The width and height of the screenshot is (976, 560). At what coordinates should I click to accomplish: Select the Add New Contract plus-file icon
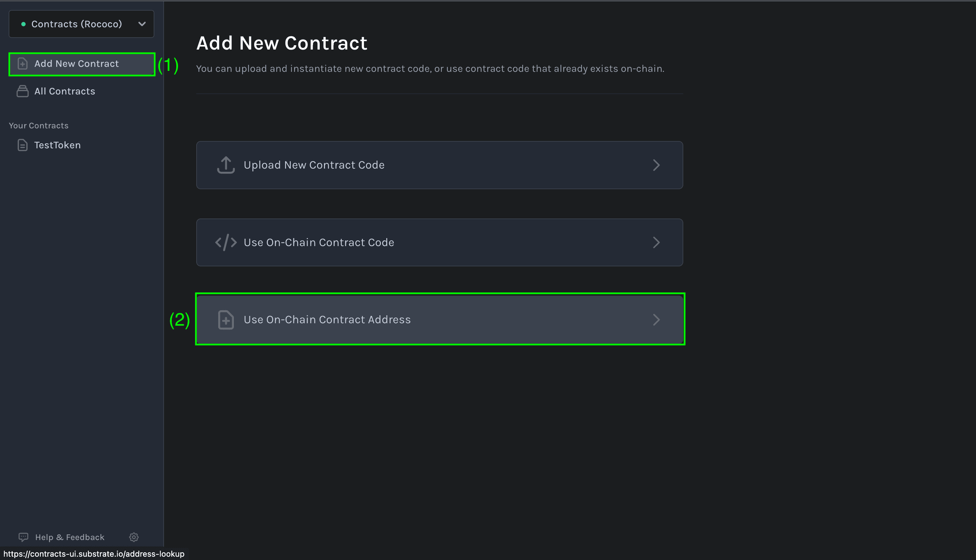(x=22, y=64)
